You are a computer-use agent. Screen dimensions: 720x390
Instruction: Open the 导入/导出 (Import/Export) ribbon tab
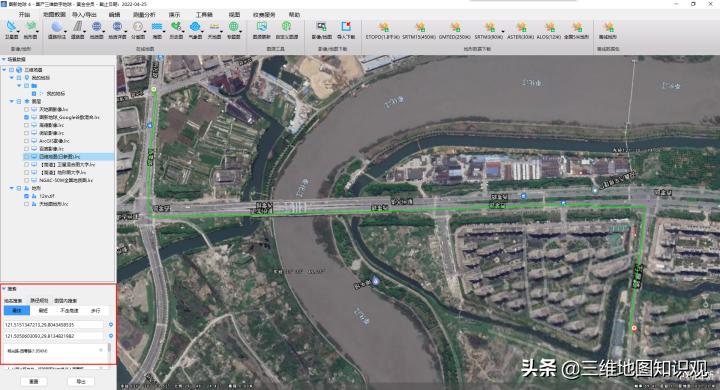click(x=84, y=15)
